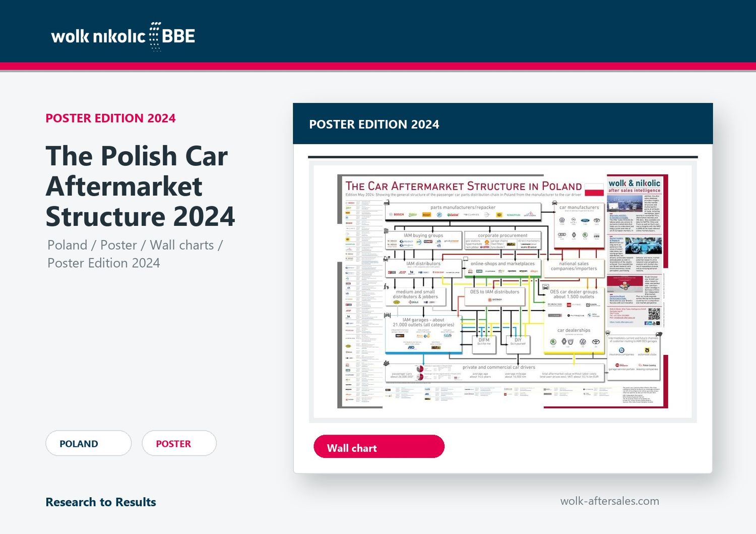Click the 'IAM distributors' box in poster
This screenshot has width=756, height=534.
[x=423, y=268]
